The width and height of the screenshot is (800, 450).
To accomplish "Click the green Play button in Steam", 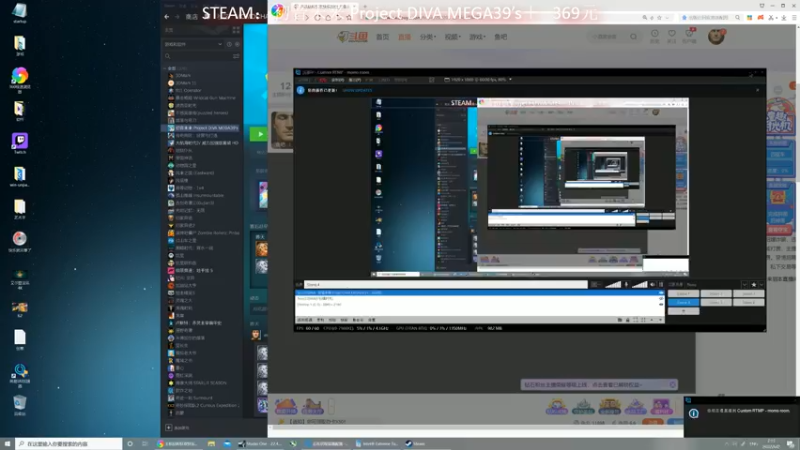I will coord(260,134).
